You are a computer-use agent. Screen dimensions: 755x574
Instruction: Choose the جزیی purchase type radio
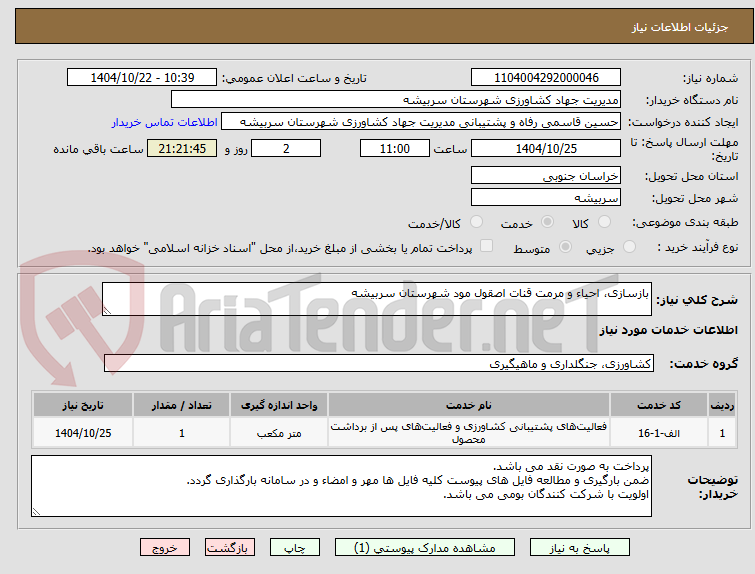pyautogui.click(x=629, y=247)
